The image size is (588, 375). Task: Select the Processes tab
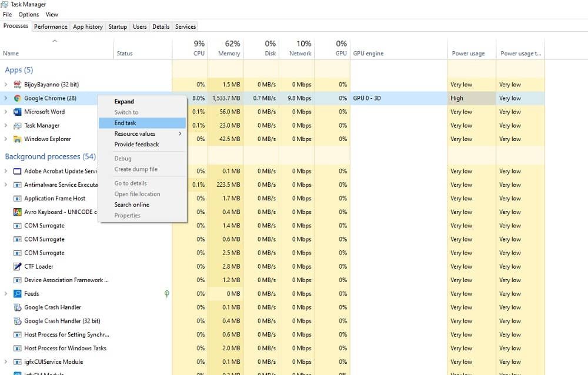coord(16,26)
